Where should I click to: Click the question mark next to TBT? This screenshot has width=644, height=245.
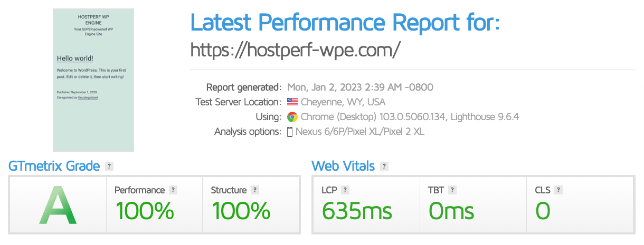coord(452,190)
